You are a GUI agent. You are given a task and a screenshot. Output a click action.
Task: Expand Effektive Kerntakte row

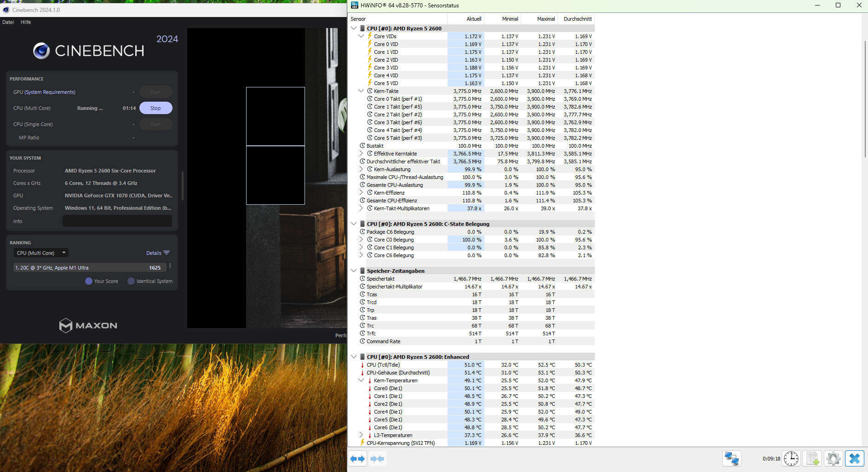click(x=361, y=153)
